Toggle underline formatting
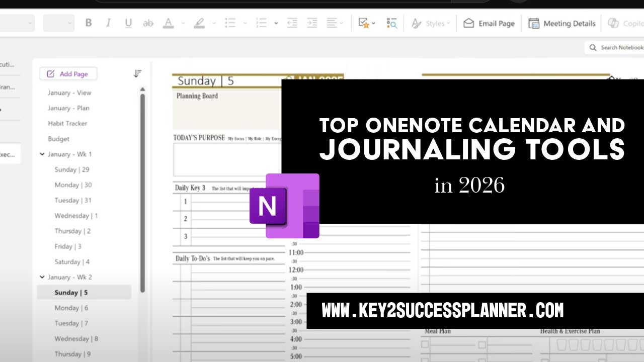This screenshot has height=362, width=644. (x=128, y=23)
